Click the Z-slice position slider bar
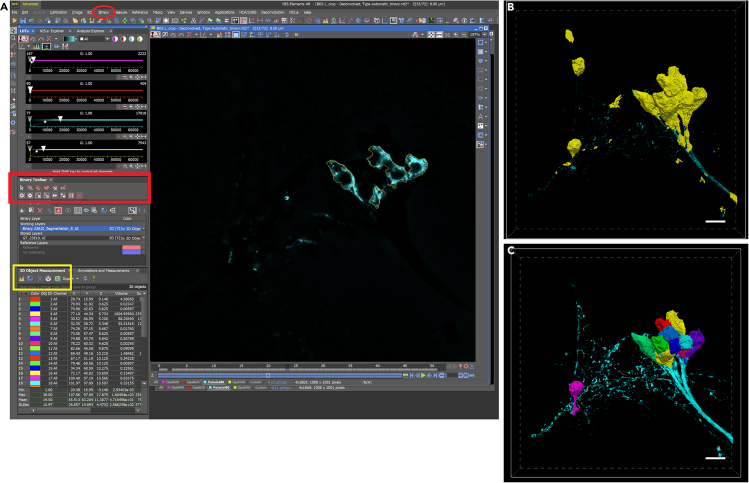This screenshot has width=749, height=483. click(x=280, y=376)
